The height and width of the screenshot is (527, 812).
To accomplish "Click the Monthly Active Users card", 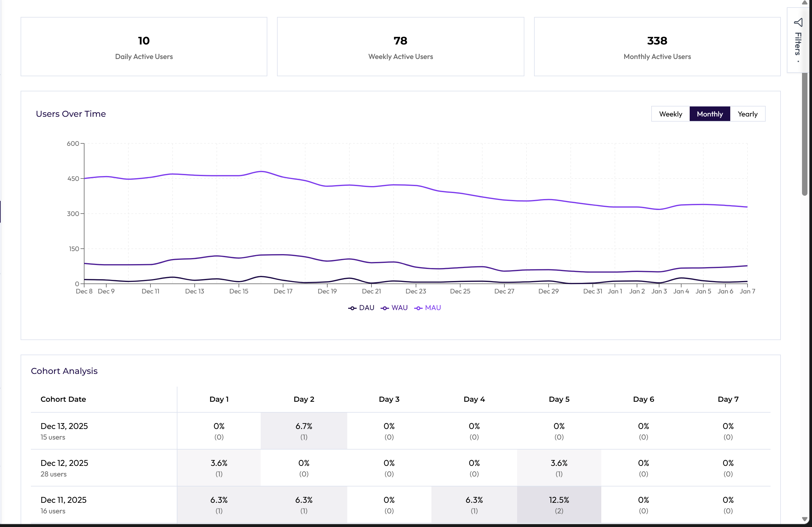I will [x=657, y=47].
